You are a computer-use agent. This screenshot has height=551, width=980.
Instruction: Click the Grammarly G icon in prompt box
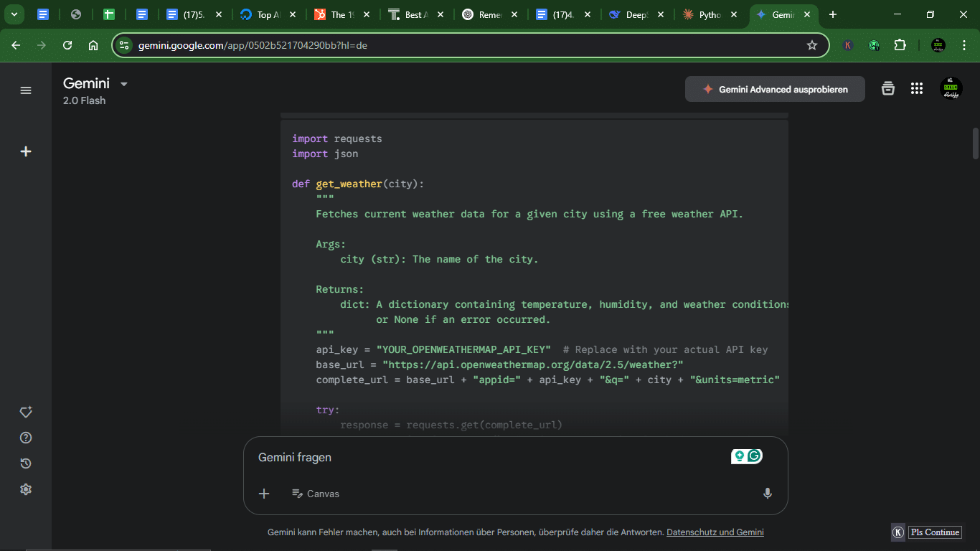tap(754, 456)
